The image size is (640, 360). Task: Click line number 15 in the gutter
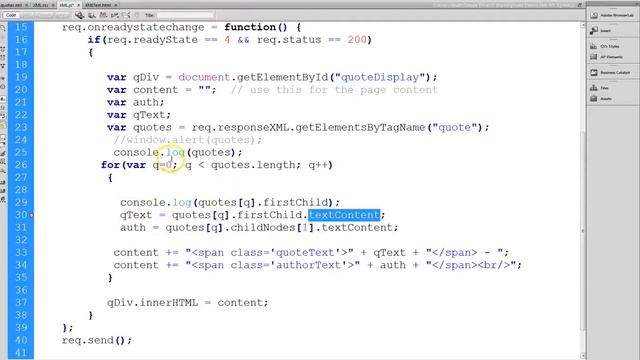tap(21, 27)
